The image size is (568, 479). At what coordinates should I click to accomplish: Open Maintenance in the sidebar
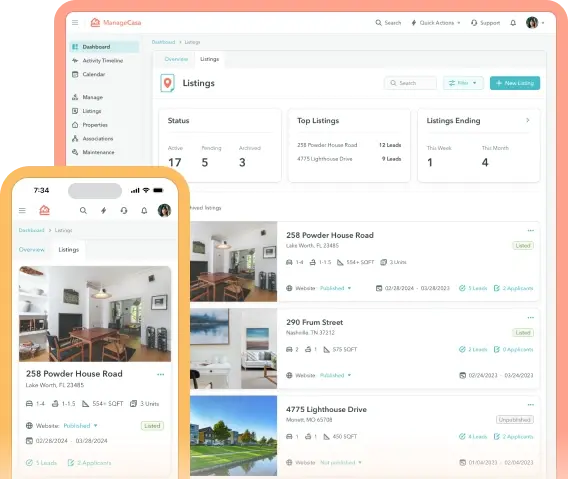click(93, 152)
